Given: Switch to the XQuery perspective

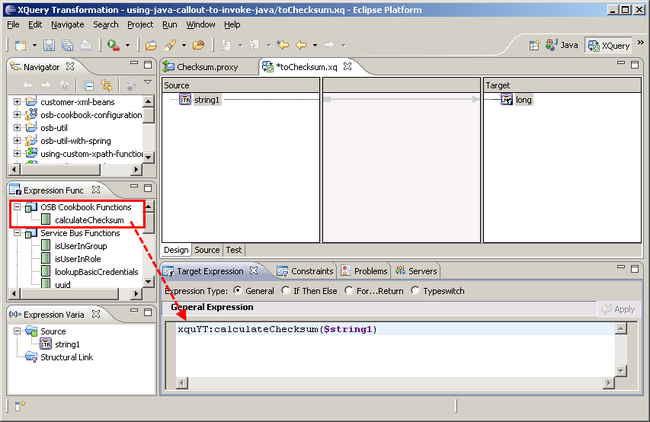Looking at the screenshot, I should click(x=609, y=45).
